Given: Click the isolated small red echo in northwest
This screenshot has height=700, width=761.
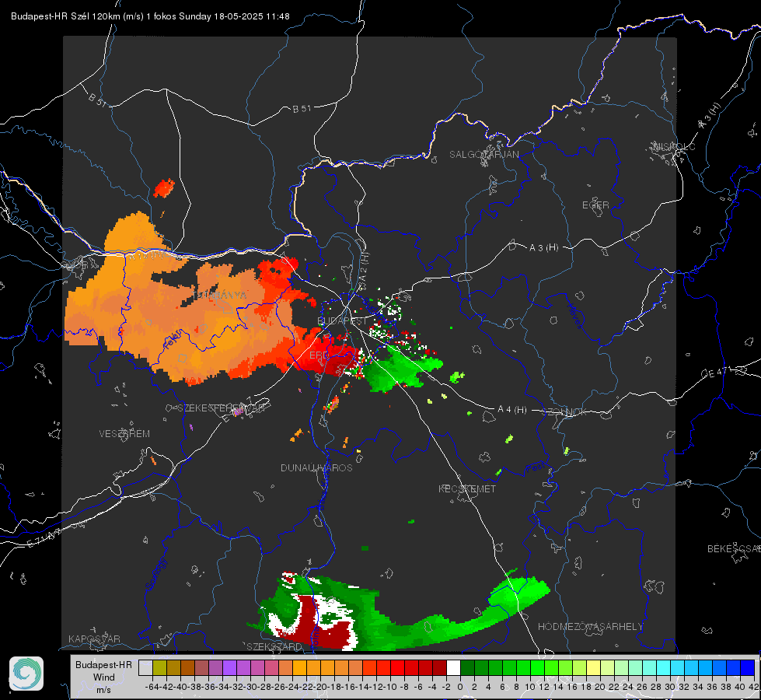Looking at the screenshot, I should click(164, 188).
